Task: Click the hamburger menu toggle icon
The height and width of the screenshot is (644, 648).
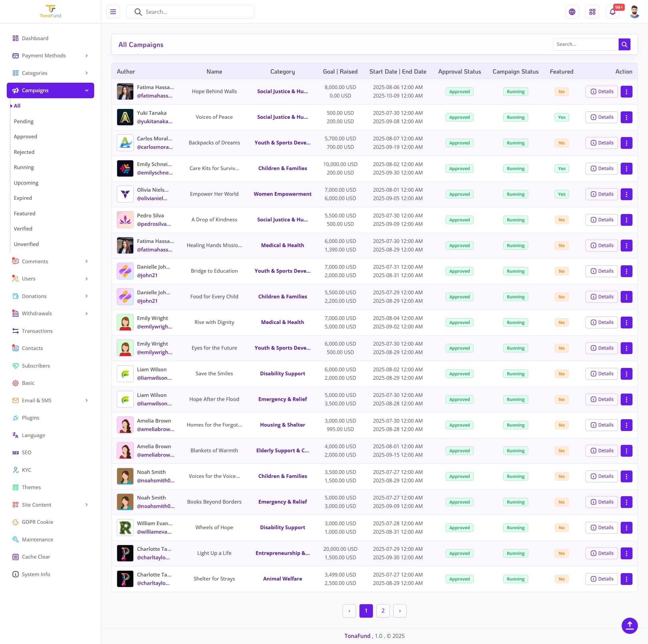Action: (x=113, y=12)
